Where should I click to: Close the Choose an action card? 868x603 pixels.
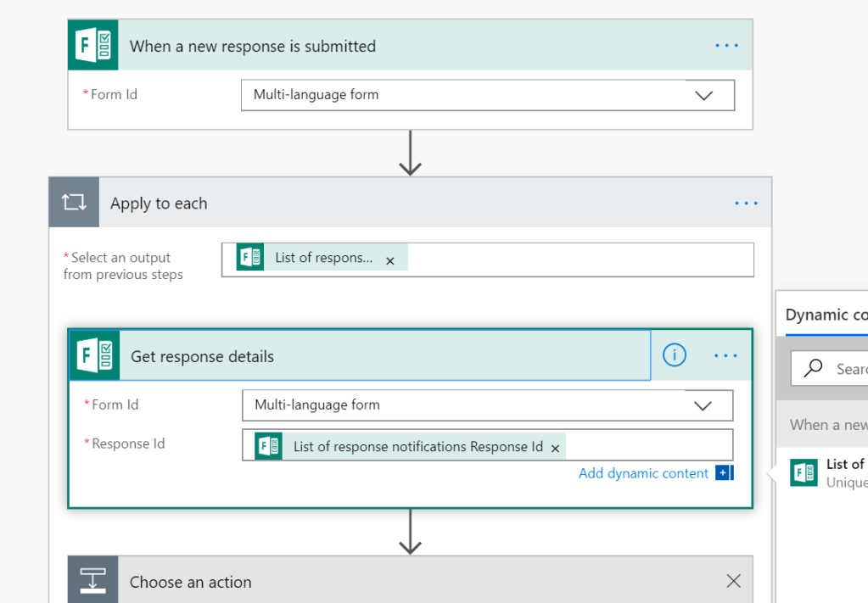point(733,581)
